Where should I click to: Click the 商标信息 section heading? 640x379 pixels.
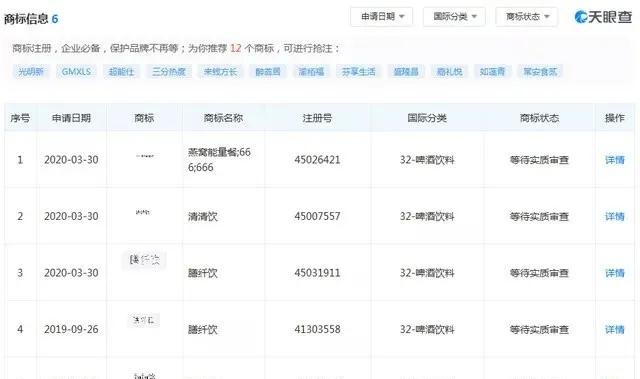26,19
